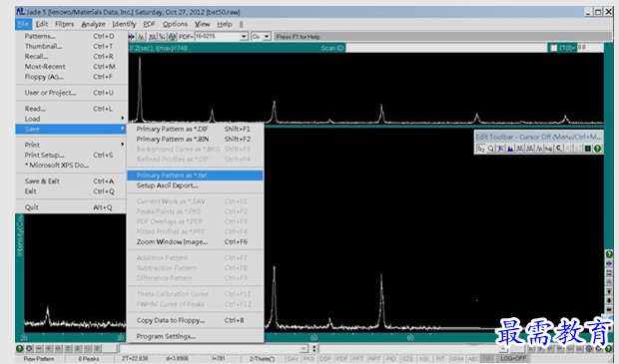Screen dimensions: 619x364
Task: Click the 2-Theta(°) status bar selector
Action: 262,358
